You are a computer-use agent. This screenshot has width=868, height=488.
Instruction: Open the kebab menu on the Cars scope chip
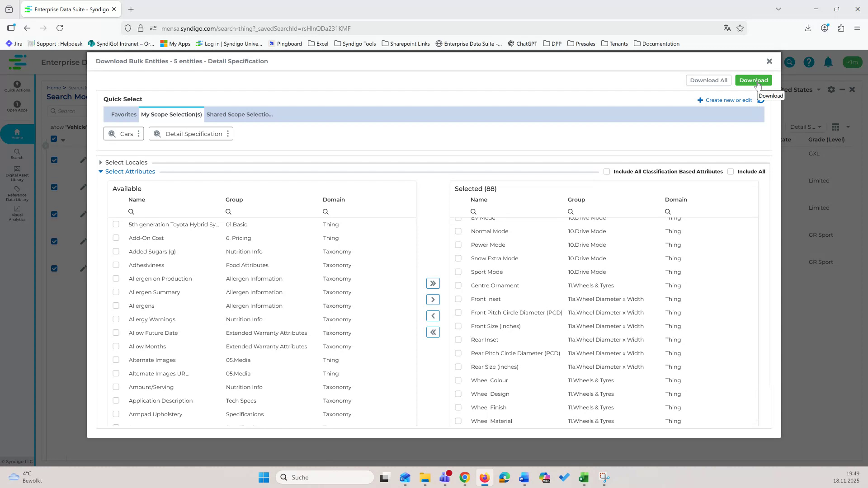(x=138, y=133)
